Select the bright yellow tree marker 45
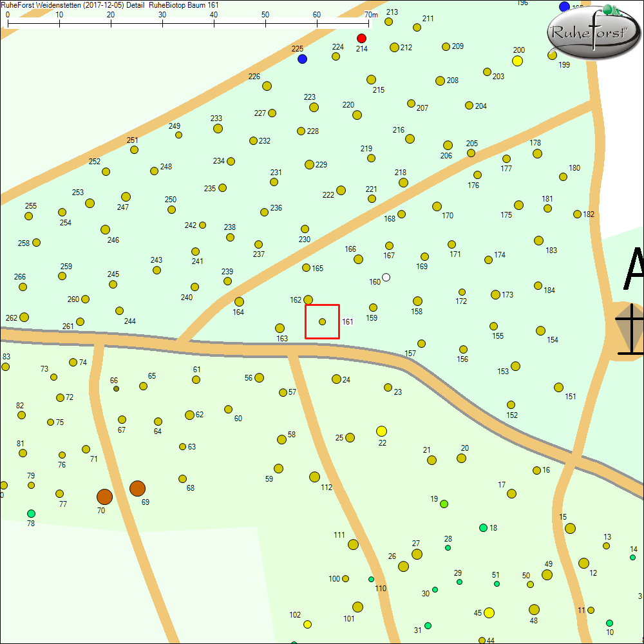This screenshot has height=644, width=644. point(489,612)
